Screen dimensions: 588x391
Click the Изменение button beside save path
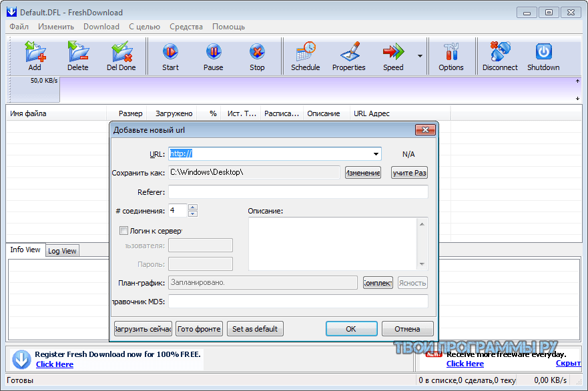363,173
